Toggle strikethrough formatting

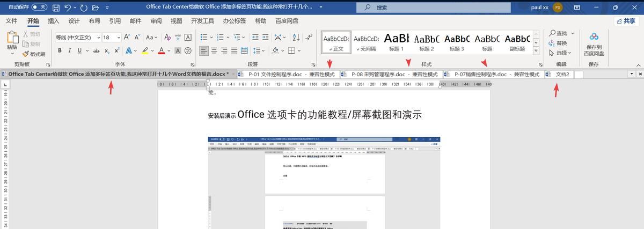[x=96, y=50]
